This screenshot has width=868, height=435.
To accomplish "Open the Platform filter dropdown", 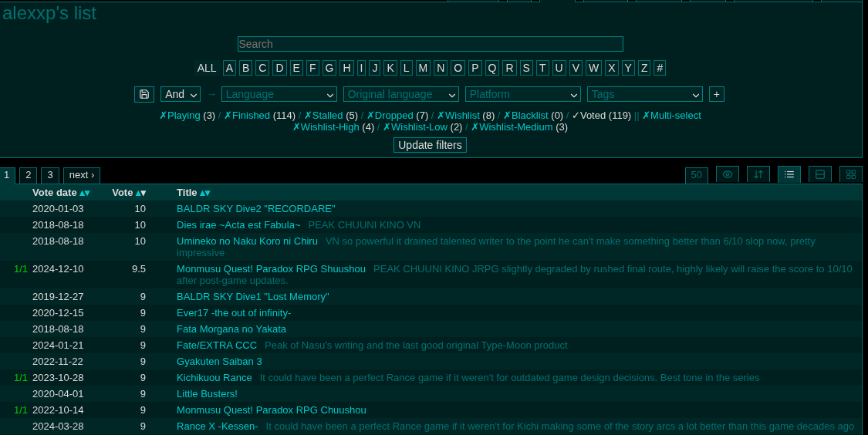I will pos(522,94).
